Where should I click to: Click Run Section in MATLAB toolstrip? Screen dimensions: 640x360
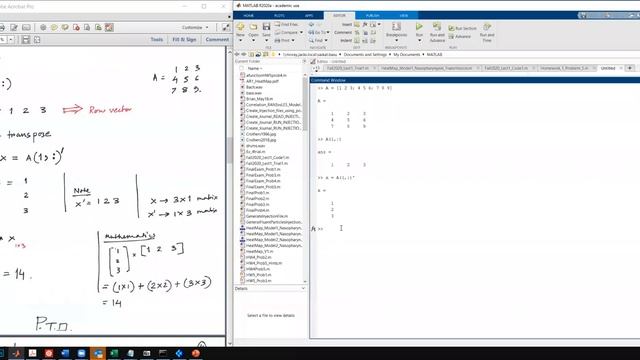tap(462, 28)
